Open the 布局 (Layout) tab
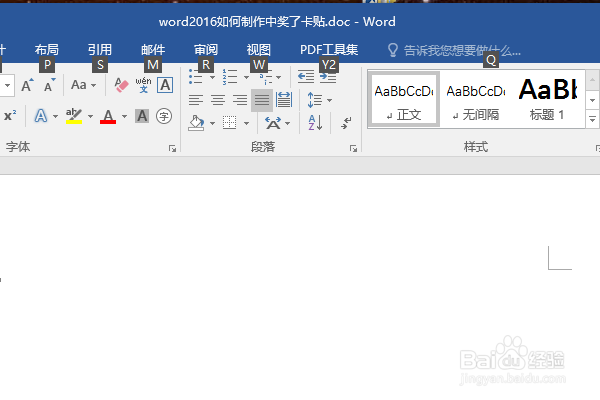Screen dimensions: 600x400 coord(47,50)
